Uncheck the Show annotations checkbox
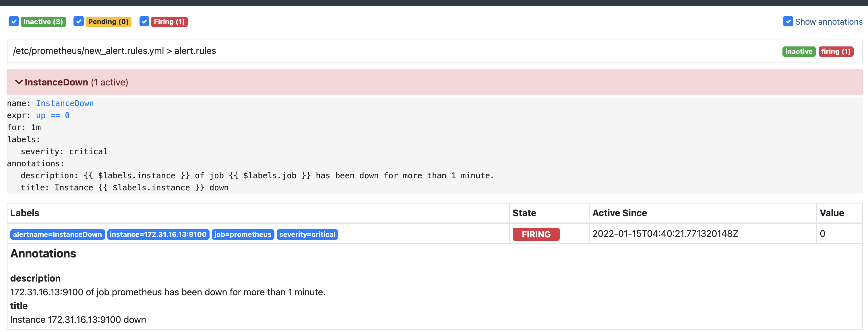This screenshot has height=332, width=868. point(788,21)
